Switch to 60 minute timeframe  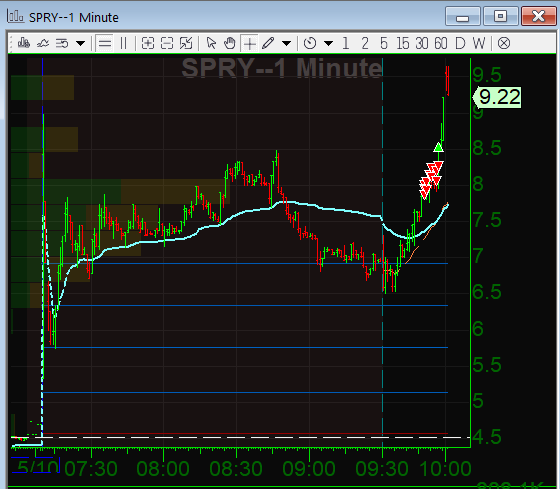coord(441,44)
